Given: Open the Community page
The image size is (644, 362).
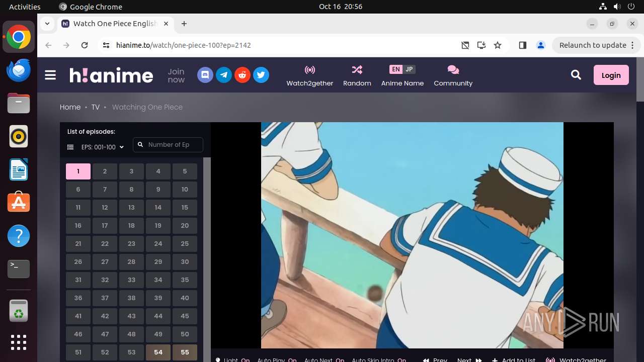Looking at the screenshot, I should click(453, 76).
